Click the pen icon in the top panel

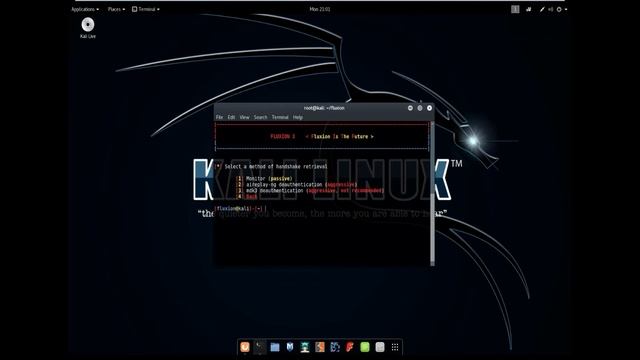[x=542, y=9]
